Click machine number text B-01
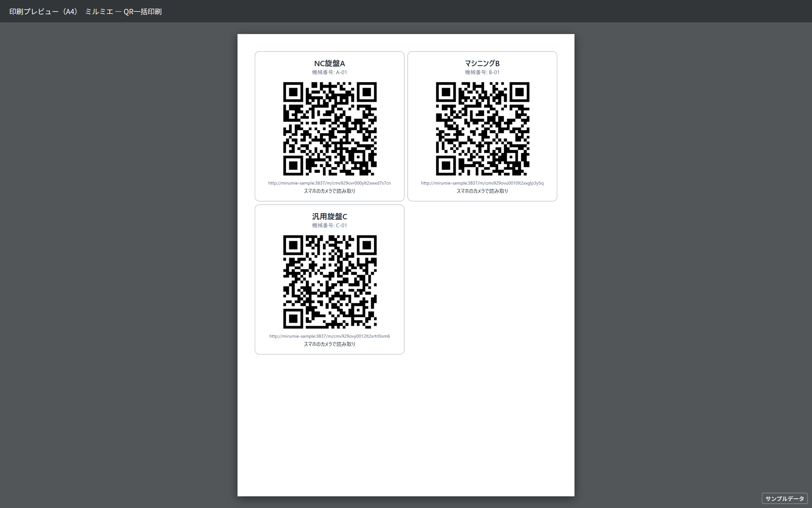 pos(482,72)
